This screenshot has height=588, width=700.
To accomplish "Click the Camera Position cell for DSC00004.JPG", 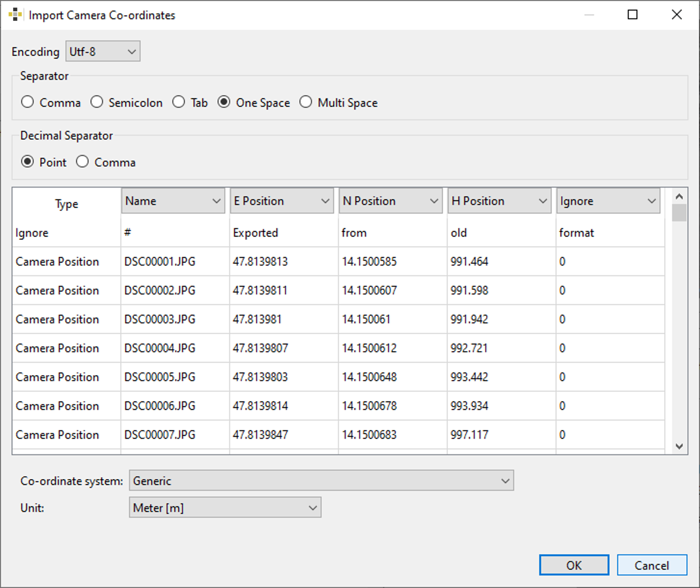I will tap(66, 348).
